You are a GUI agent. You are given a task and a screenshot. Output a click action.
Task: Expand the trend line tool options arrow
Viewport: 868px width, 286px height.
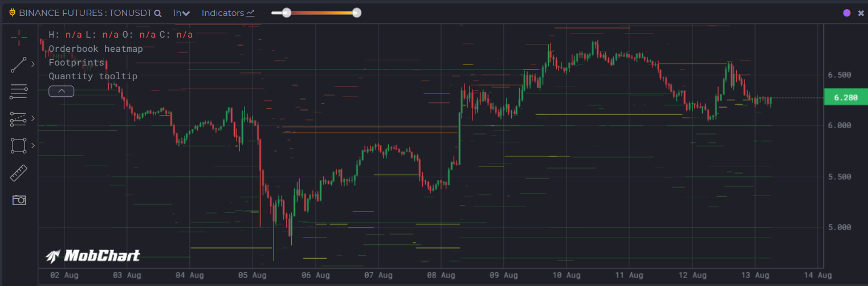(x=33, y=64)
